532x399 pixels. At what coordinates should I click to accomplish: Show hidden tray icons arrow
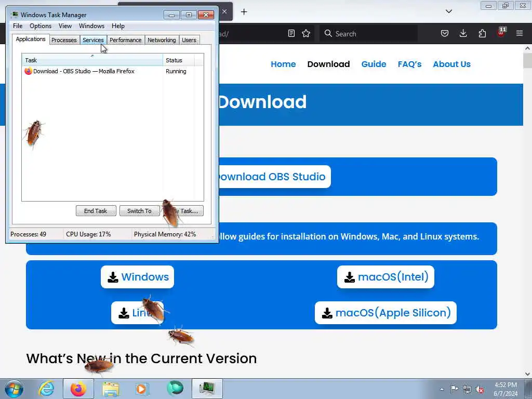442,389
